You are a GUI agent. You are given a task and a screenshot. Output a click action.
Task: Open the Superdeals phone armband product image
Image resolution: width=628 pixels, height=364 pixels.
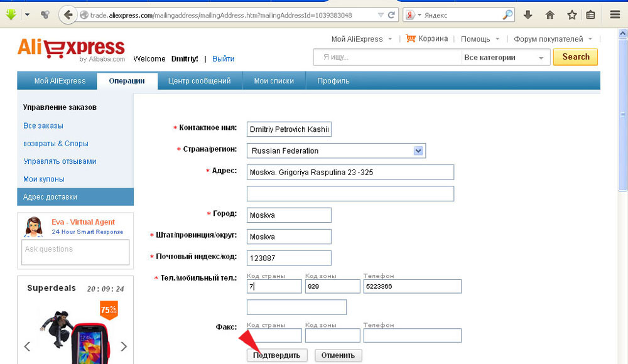pos(76,338)
